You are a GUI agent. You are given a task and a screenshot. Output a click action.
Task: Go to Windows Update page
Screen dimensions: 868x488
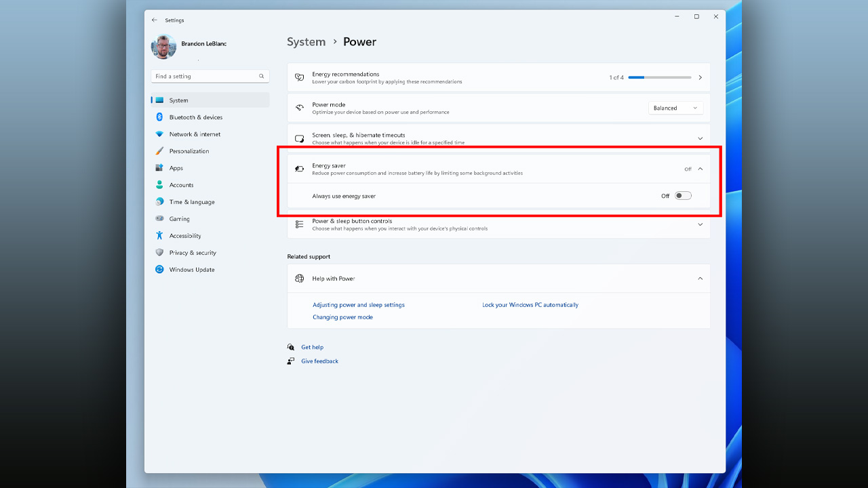210,270
